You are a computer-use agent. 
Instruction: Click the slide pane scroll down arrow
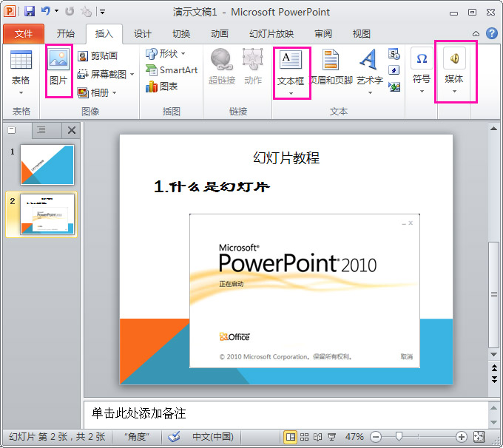pyautogui.click(x=493, y=354)
